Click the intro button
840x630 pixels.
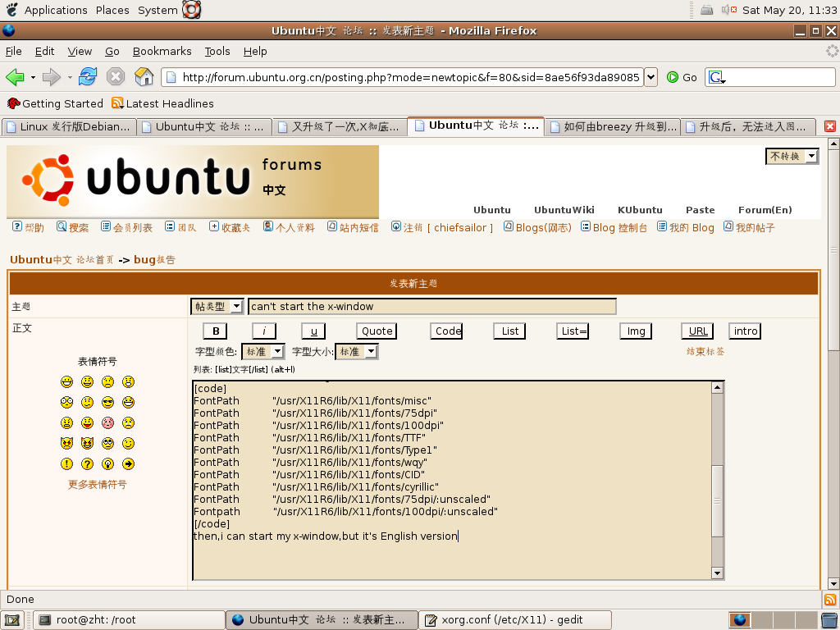tap(745, 331)
